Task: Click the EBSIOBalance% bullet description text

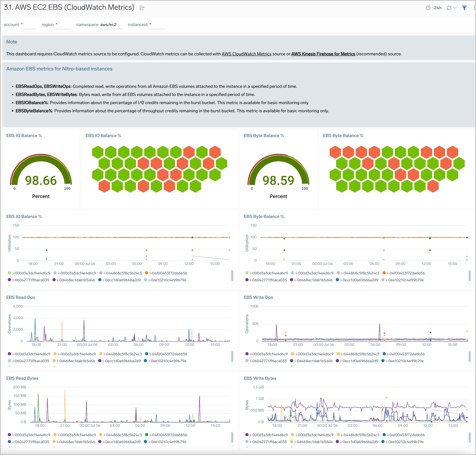Action: pyautogui.click(x=162, y=103)
